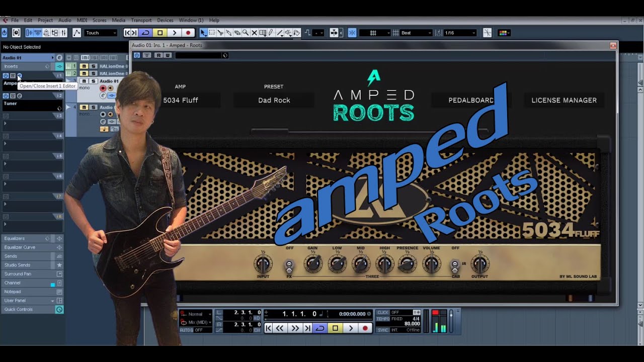Click the toolbar Play button
644x362 pixels.
(175, 33)
